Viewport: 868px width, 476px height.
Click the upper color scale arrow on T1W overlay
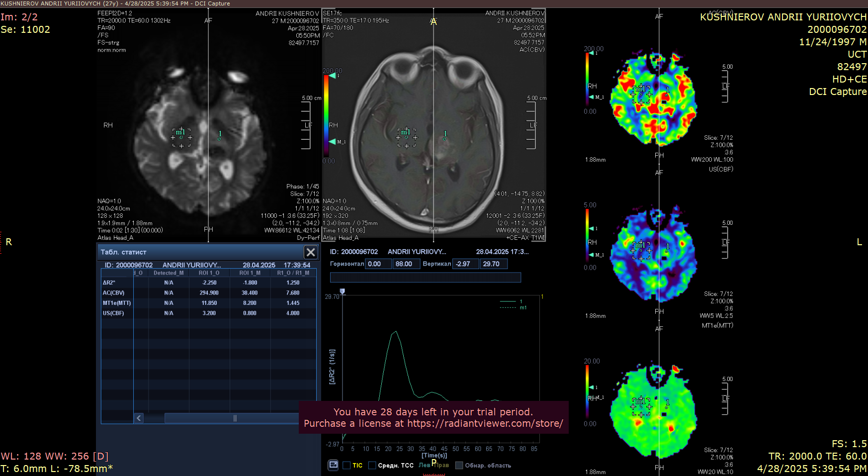[x=333, y=76]
